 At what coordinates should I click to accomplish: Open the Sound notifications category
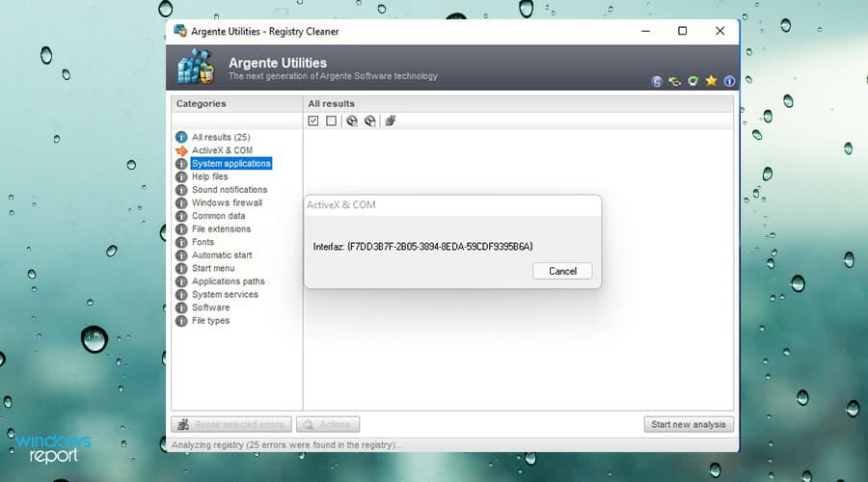(230, 190)
